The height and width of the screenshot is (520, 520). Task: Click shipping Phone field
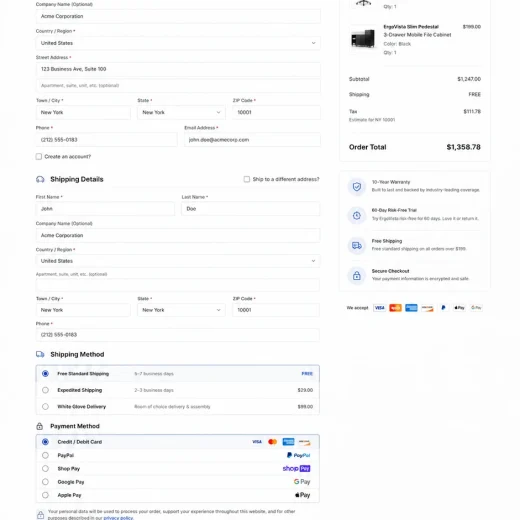(178, 335)
